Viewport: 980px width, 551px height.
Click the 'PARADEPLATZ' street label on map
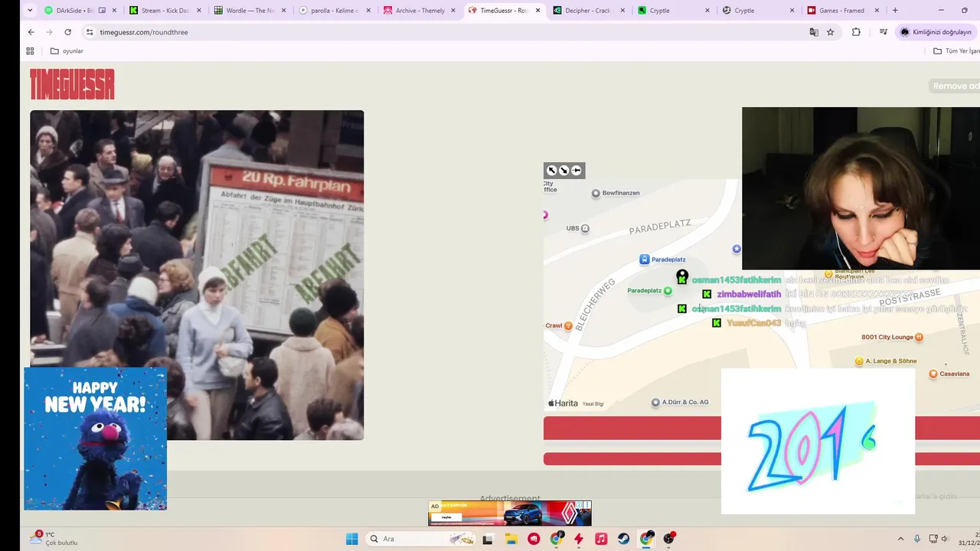[x=660, y=227]
